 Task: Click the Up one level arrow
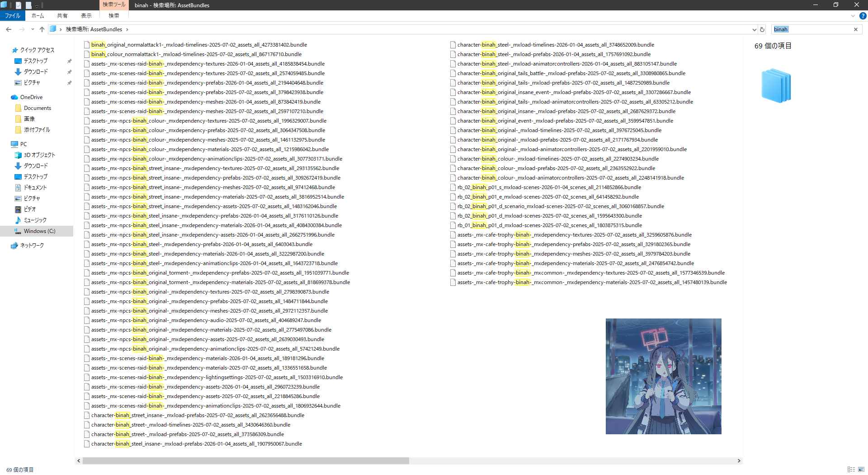coord(42,29)
